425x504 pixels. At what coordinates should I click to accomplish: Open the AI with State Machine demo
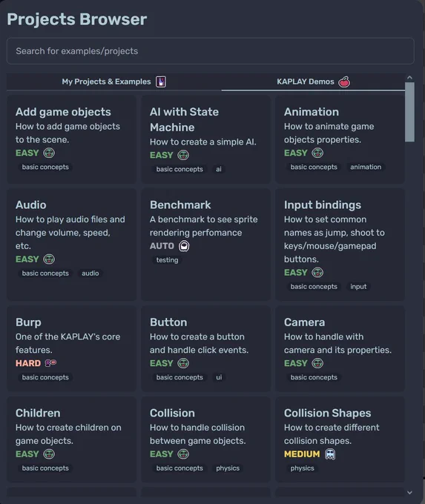(x=205, y=139)
